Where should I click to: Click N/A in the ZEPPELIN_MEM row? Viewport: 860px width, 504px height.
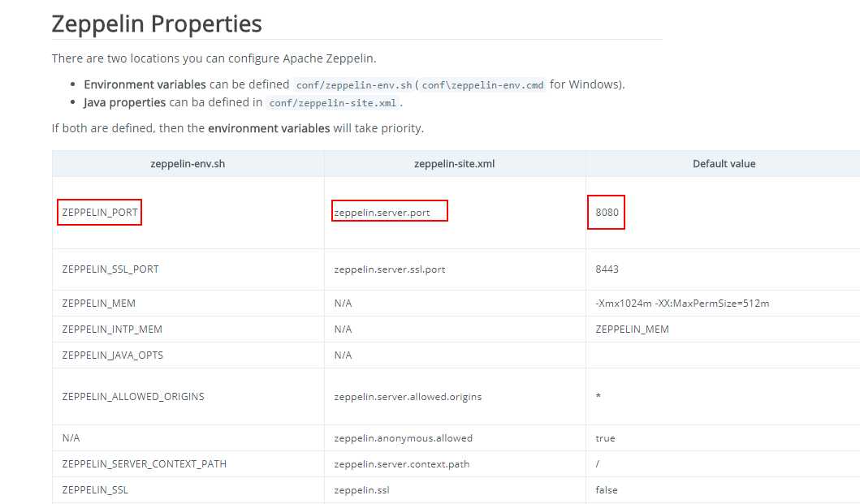pos(343,304)
